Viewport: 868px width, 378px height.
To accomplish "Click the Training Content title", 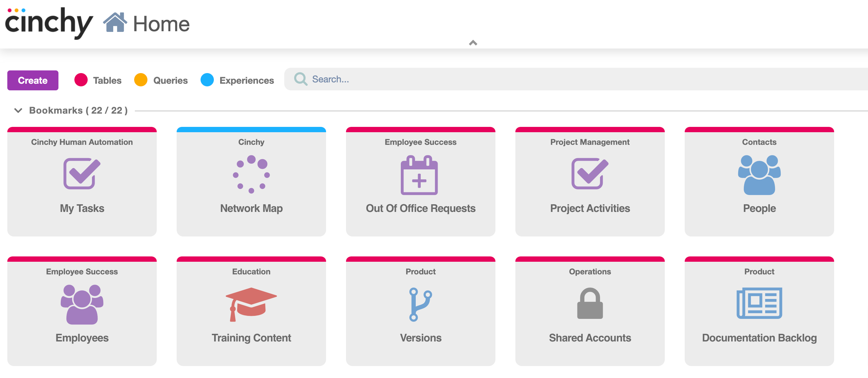I will click(251, 338).
